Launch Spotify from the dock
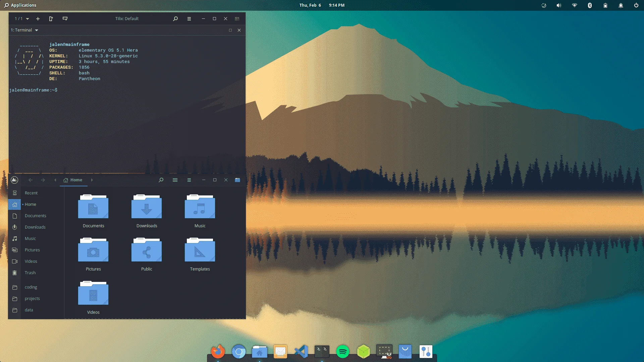Viewport: 644px width, 362px height. pyautogui.click(x=343, y=351)
